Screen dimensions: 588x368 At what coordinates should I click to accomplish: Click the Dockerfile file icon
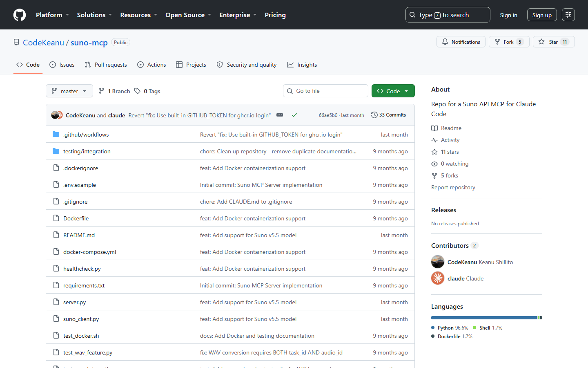pyautogui.click(x=56, y=218)
